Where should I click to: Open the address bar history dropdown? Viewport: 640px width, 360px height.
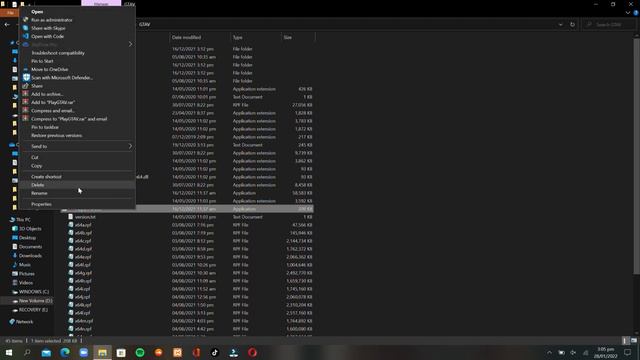(560, 24)
